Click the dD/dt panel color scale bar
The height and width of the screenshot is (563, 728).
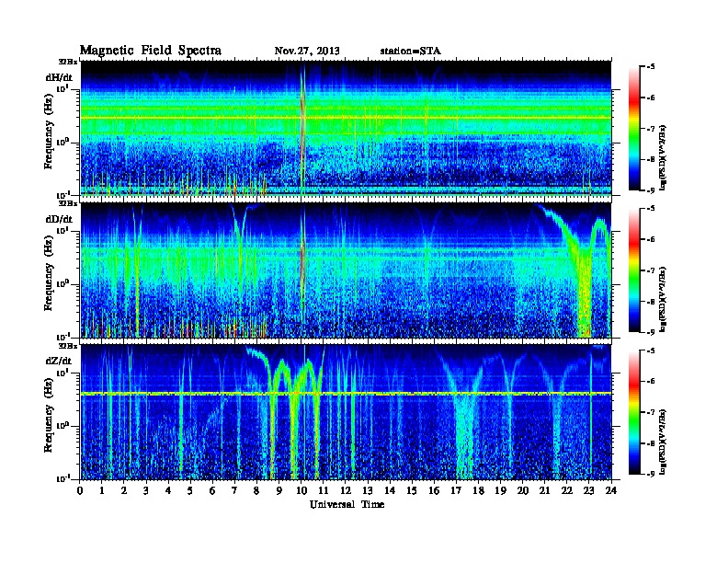tap(634, 270)
